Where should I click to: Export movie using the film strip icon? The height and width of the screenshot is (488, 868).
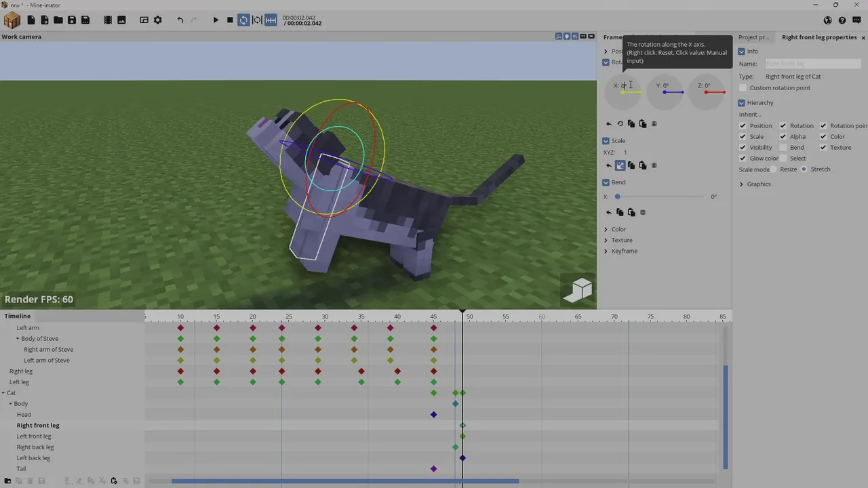pos(108,20)
